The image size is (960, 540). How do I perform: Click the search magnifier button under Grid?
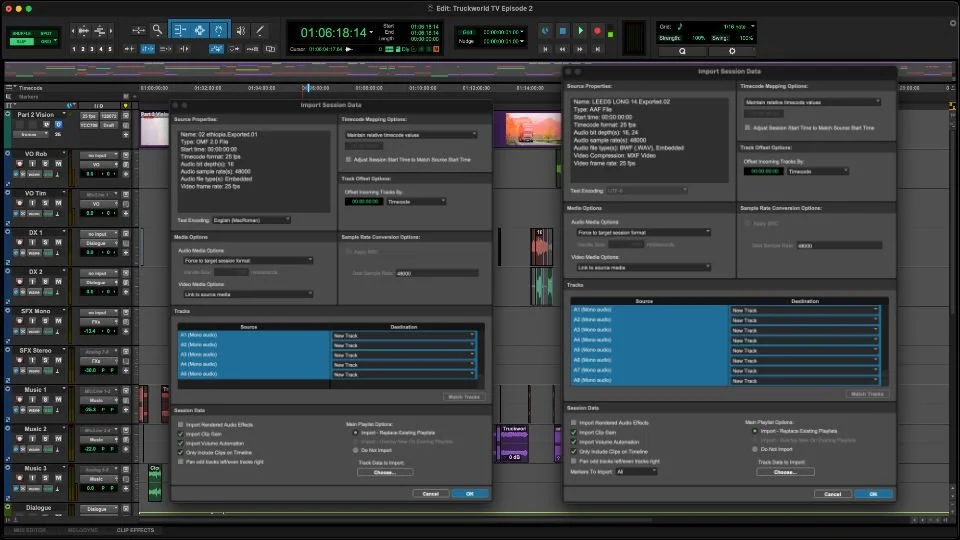(x=682, y=51)
